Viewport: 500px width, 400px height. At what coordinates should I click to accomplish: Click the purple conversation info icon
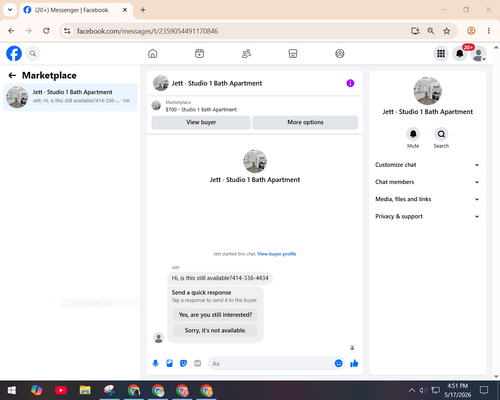(350, 83)
